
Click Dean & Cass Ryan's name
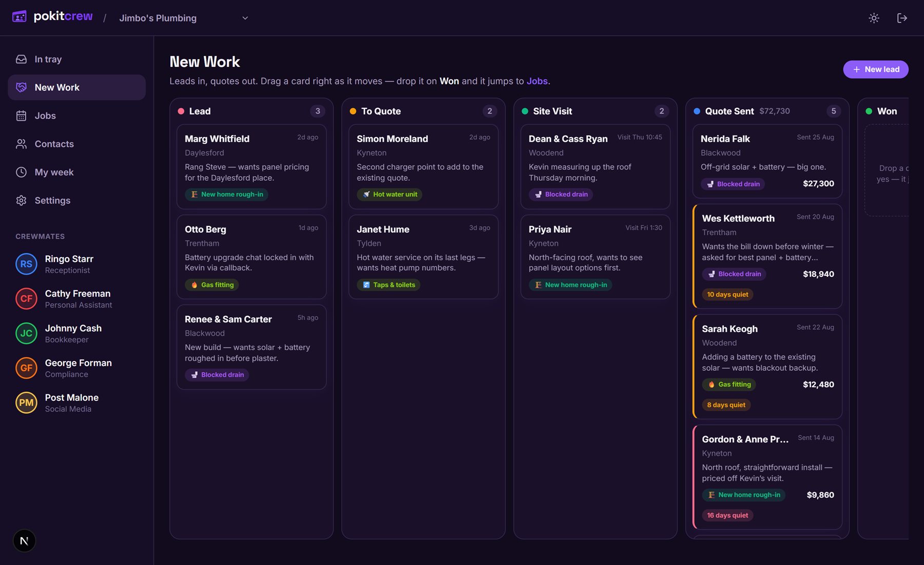point(568,139)
